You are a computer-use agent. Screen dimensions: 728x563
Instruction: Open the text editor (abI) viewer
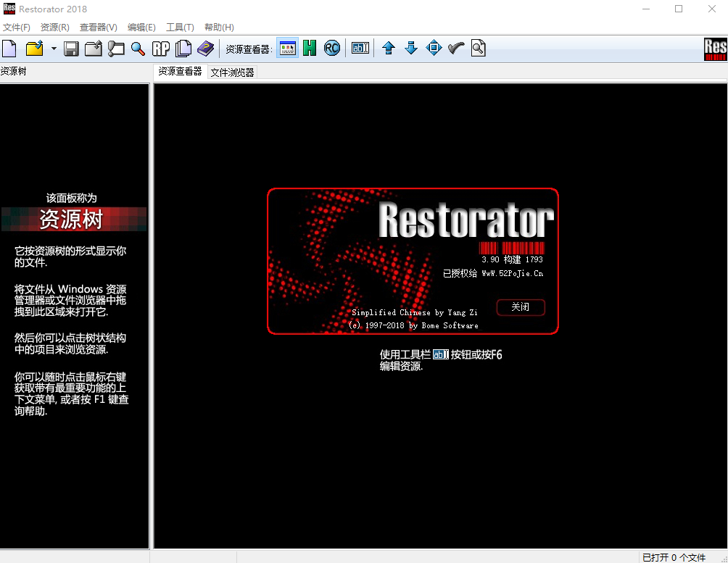click(x=360, y=48)
